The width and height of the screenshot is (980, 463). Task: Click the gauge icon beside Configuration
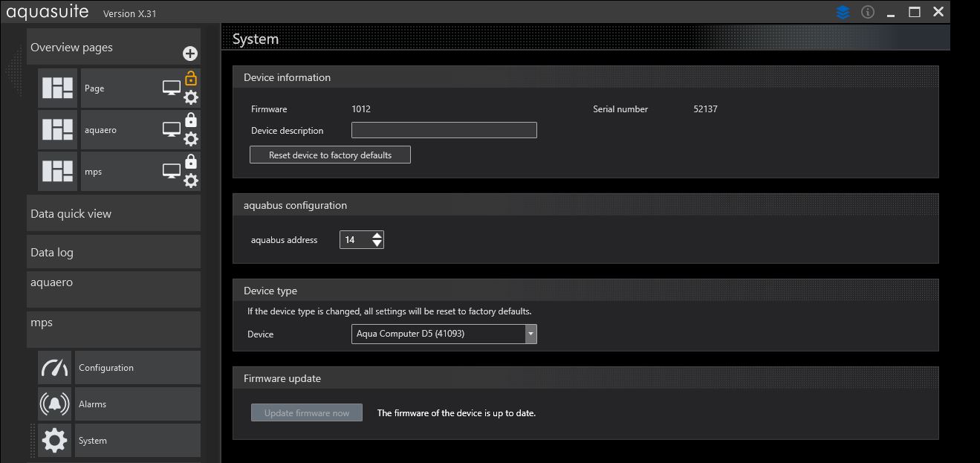point(55,368)
